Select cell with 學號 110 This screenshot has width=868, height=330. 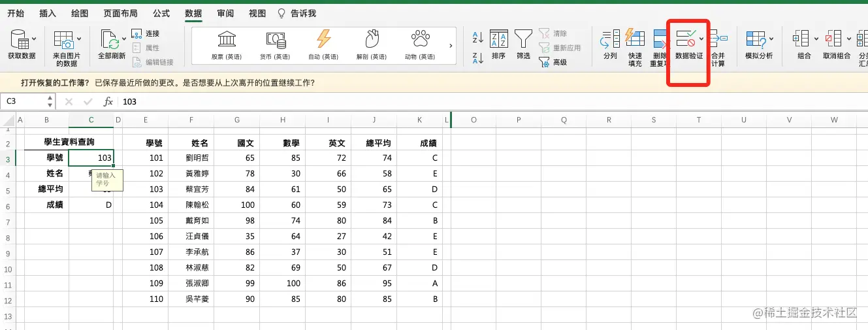tap(145, 299)
